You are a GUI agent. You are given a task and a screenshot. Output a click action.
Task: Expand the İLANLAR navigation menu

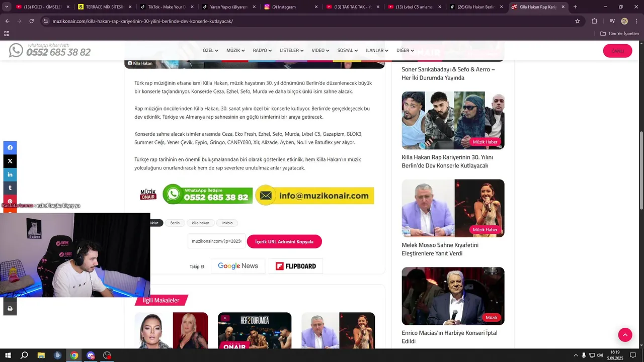point(377,51)
